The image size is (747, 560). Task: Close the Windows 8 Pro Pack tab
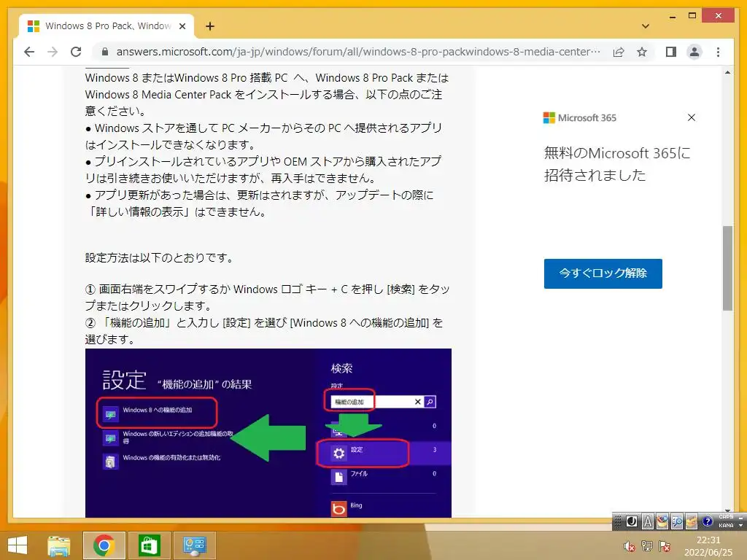pyautogui.click(x=182, y=26)
